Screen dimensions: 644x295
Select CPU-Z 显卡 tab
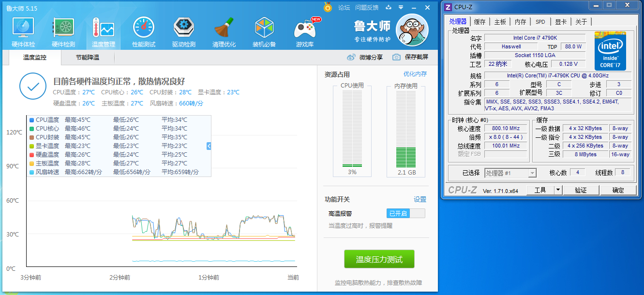(x=561, y=22)
